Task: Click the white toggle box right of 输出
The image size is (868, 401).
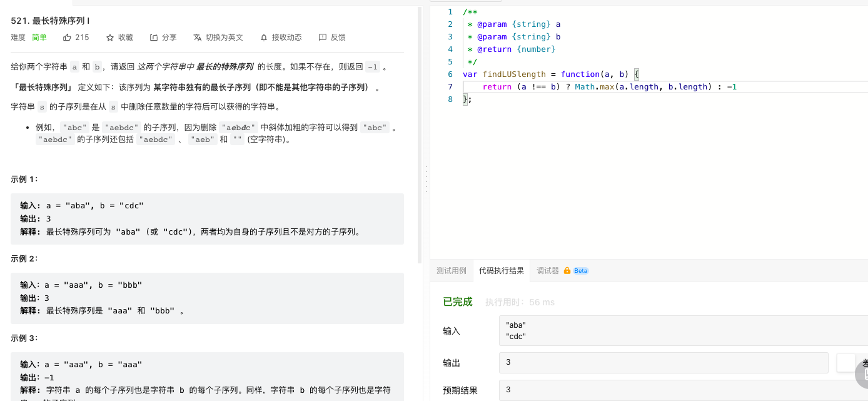Action: pos(846,363)
